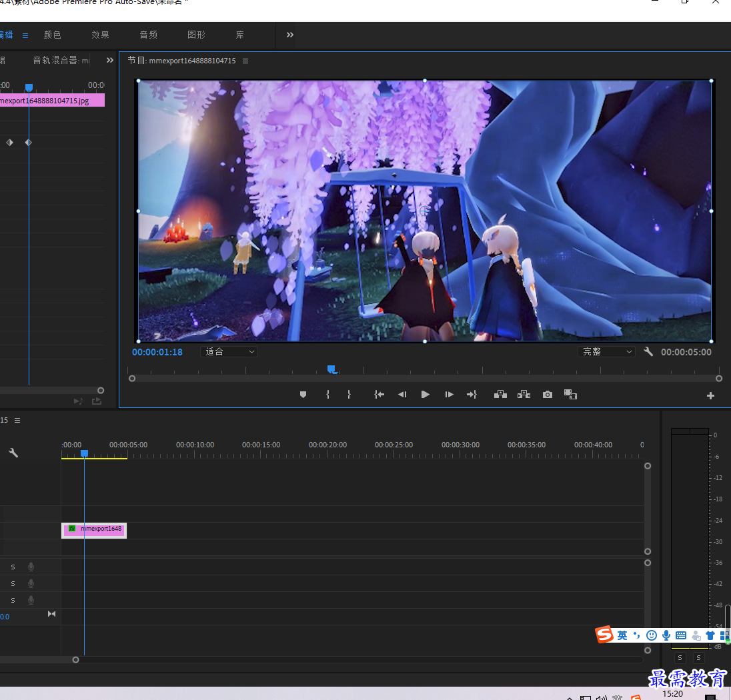The height and width of the screenshot is (700, 731).
Task: Switch to the 图形 workspace
Action: pos(196,35)
